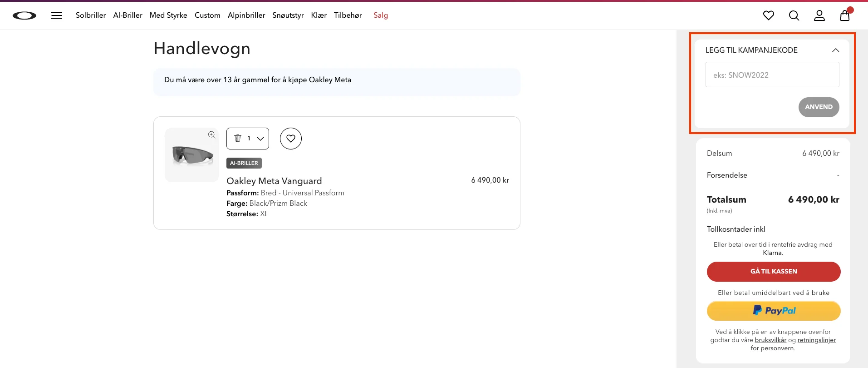Click the Passform: Bred text
The height and width of the screenshot is (368, 868).
click(x=285, y=193)
